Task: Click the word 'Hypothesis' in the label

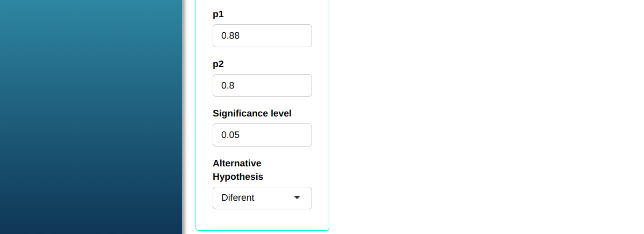Action: pos(238,177)
